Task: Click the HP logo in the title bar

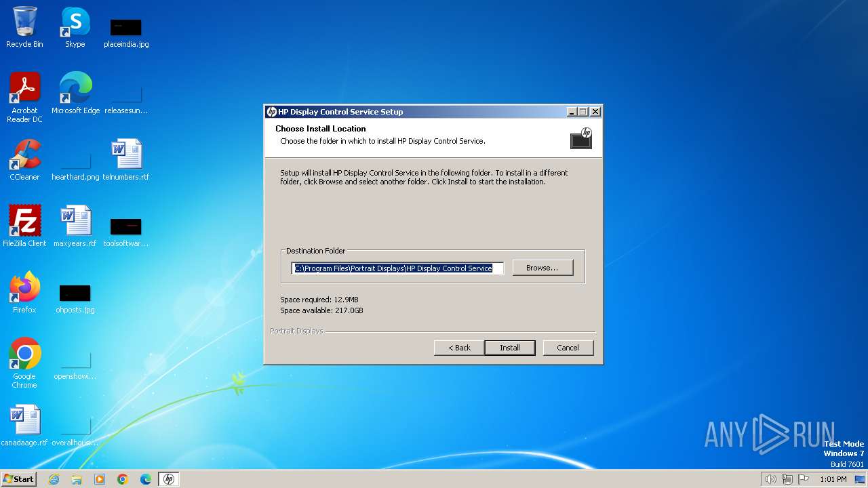Action: coord(271,112)
